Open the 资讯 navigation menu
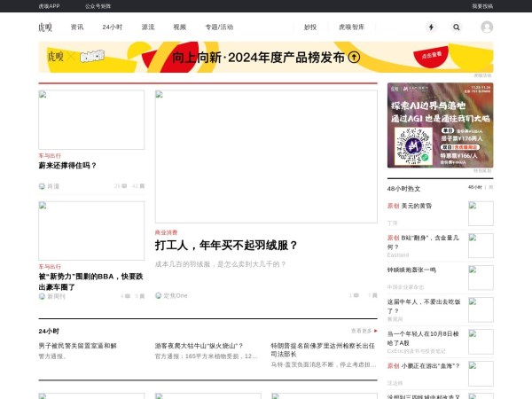 (x=77, y=27)
